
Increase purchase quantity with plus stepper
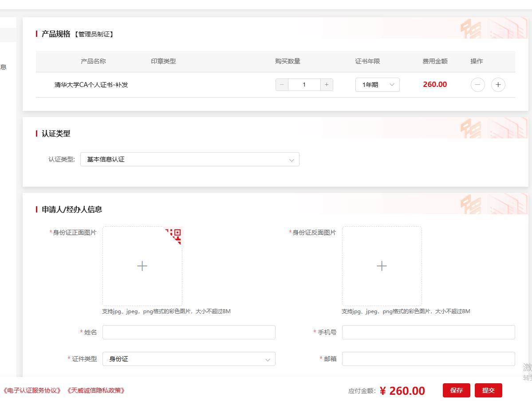click(327, 85)
